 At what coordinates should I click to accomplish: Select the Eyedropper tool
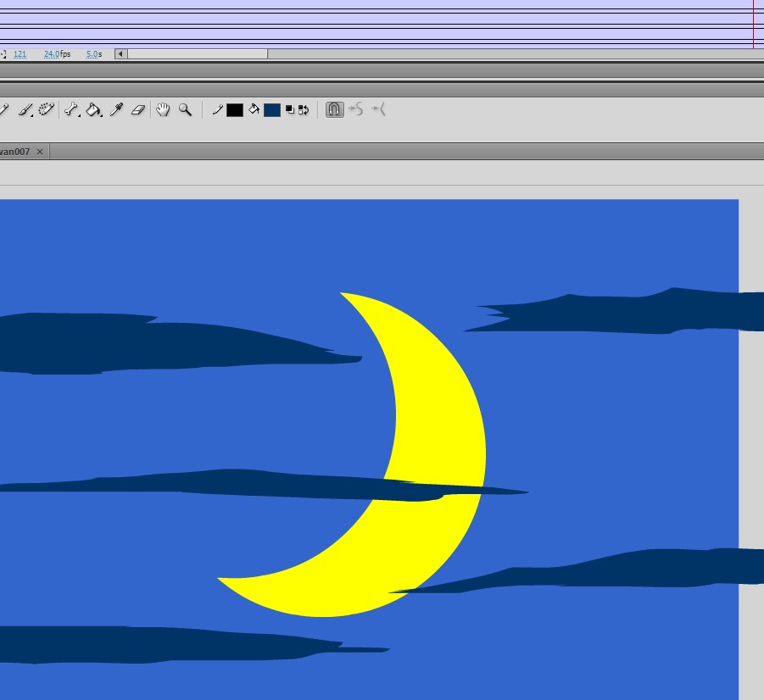[x=118, y=109]
